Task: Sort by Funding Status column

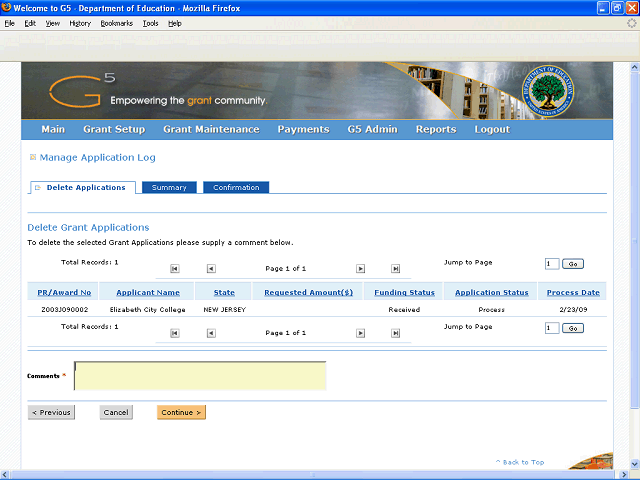Action: (x=404, y=293)
